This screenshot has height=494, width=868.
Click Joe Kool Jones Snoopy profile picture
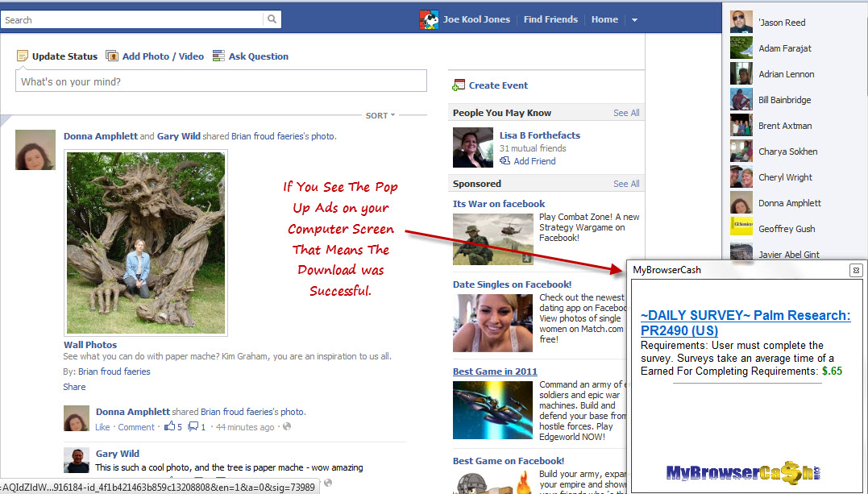pos(429,19)
